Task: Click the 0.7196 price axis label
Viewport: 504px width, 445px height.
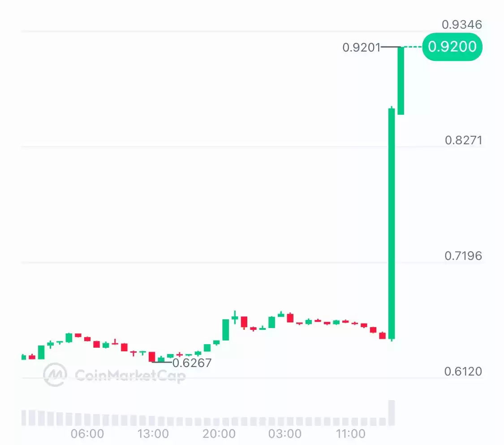Action: click(463, 256)
